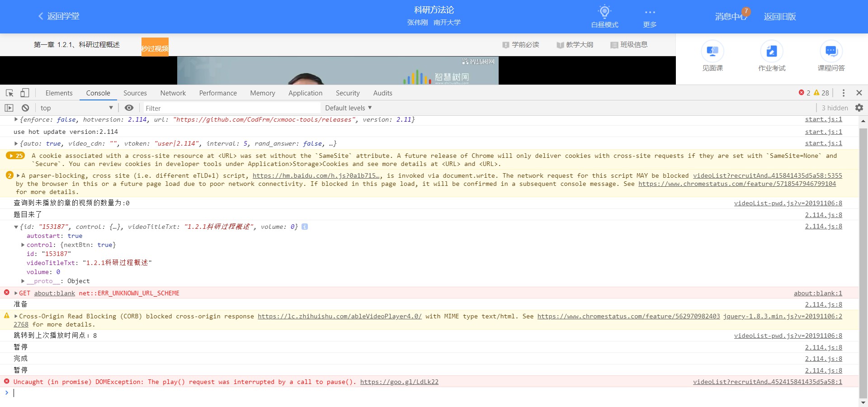Expand the Cross-Origin Read Blocking warning
Screen dimensions: 868x407
coord(16,316)
